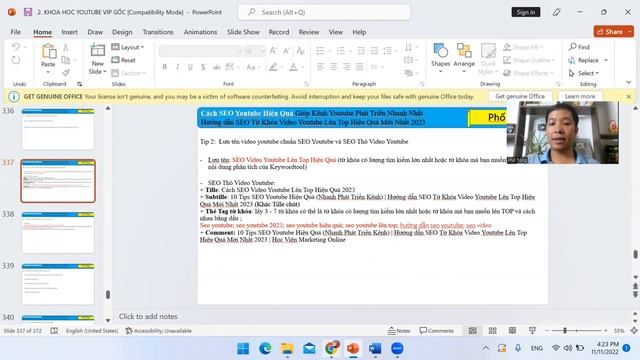Click Increase Font Size icon
This screenshot has height=360, width=640.
[x=273, y=51]
